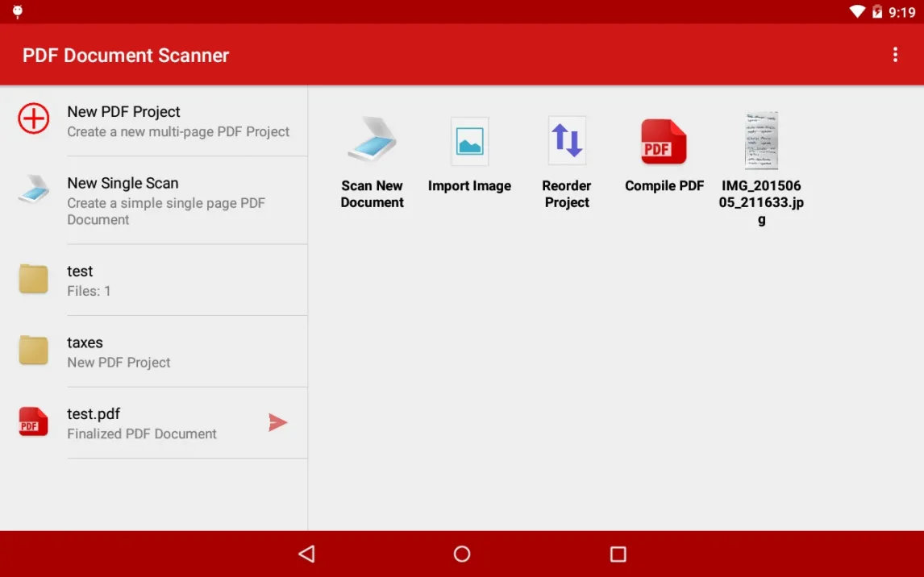Click the New Single Scan scanner icon
The width and height of the screenshot is (924, 577).
34,190
